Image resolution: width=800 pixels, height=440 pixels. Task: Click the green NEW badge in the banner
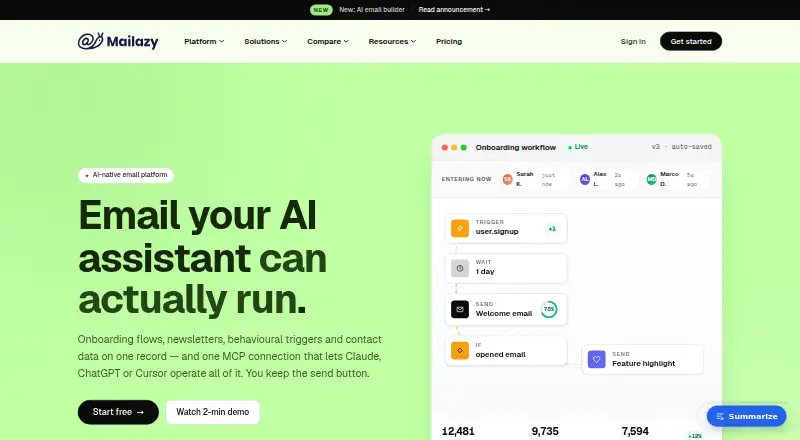(x=321, y=10)
